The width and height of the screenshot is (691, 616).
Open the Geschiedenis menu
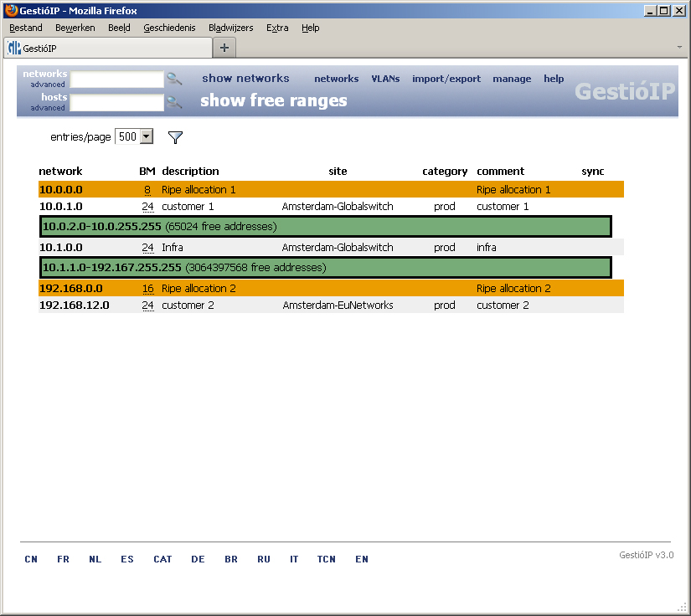pos(169,28)
